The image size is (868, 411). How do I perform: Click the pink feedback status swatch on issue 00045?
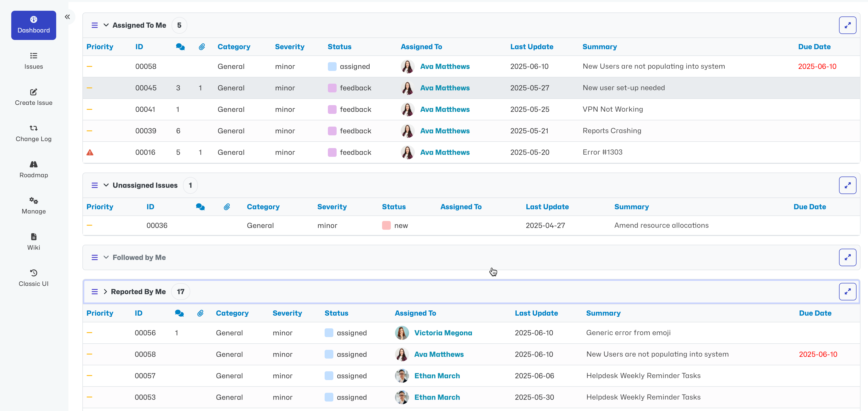coord(332,88)
